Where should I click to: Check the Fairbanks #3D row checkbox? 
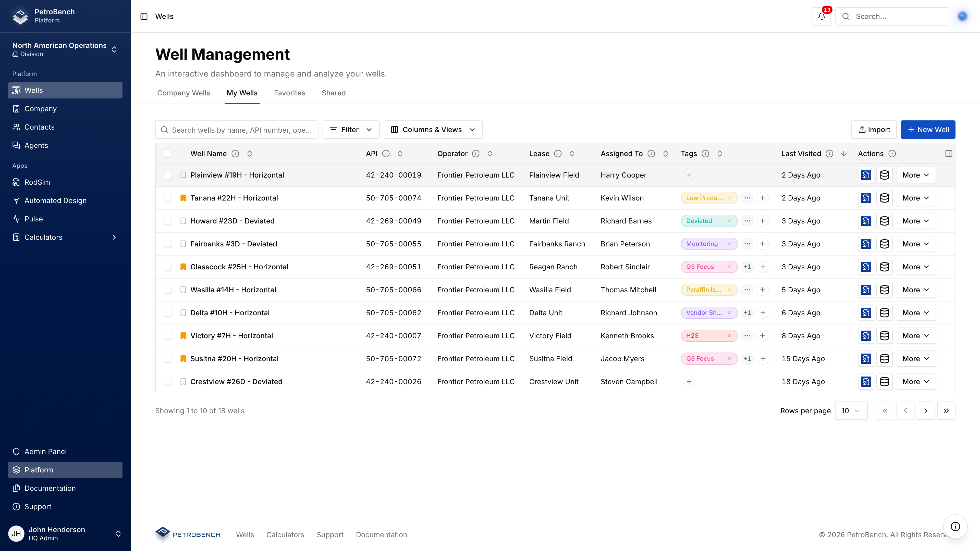pyautogui.click(x=168, y=244)
